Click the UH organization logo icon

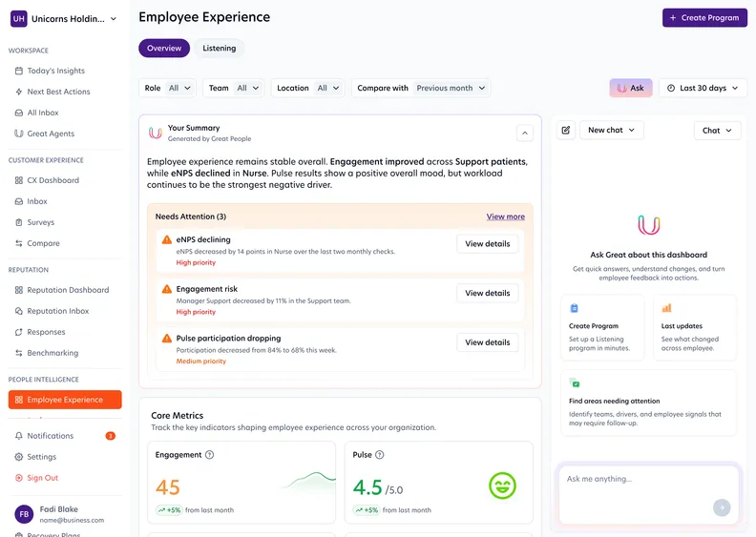coord(19,19)
